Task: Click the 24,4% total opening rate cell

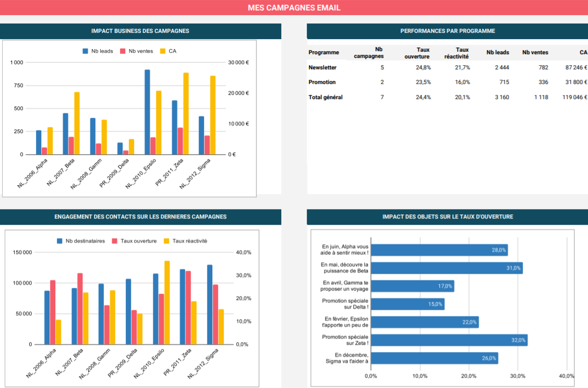Action: (x=423, y=97)
